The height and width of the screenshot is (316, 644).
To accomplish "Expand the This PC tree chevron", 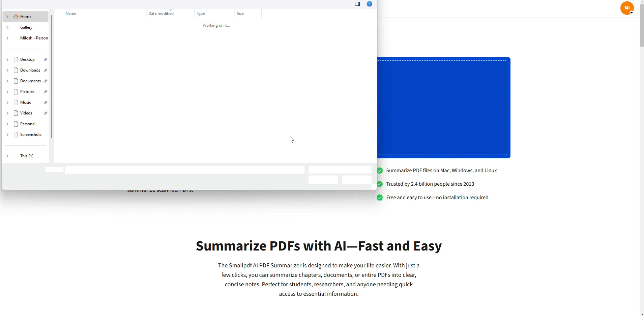I will (x=7, y=156).
